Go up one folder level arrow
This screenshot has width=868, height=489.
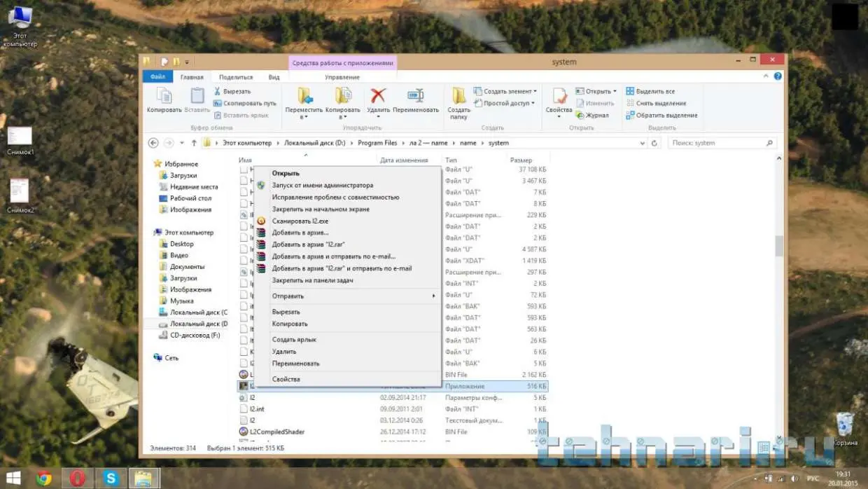coord(194,143)
